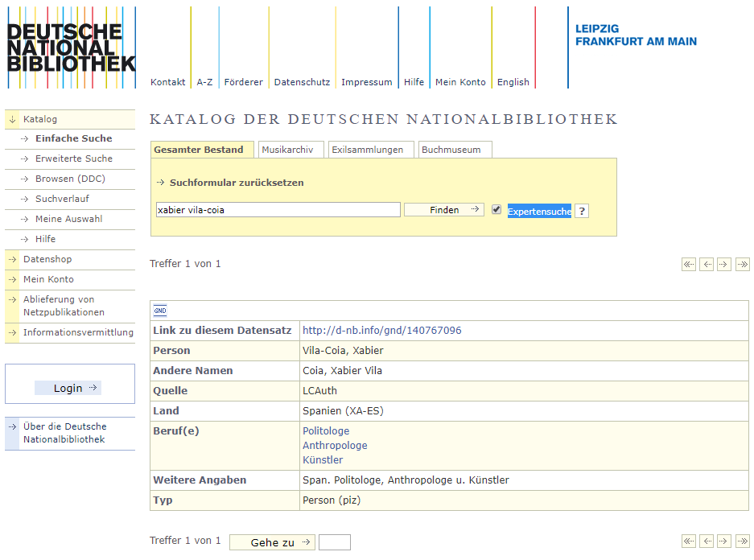Viewport: 754px width, 560px height.
Task: Go to next result using bottom navigation arrow
Action: point(723,541)
